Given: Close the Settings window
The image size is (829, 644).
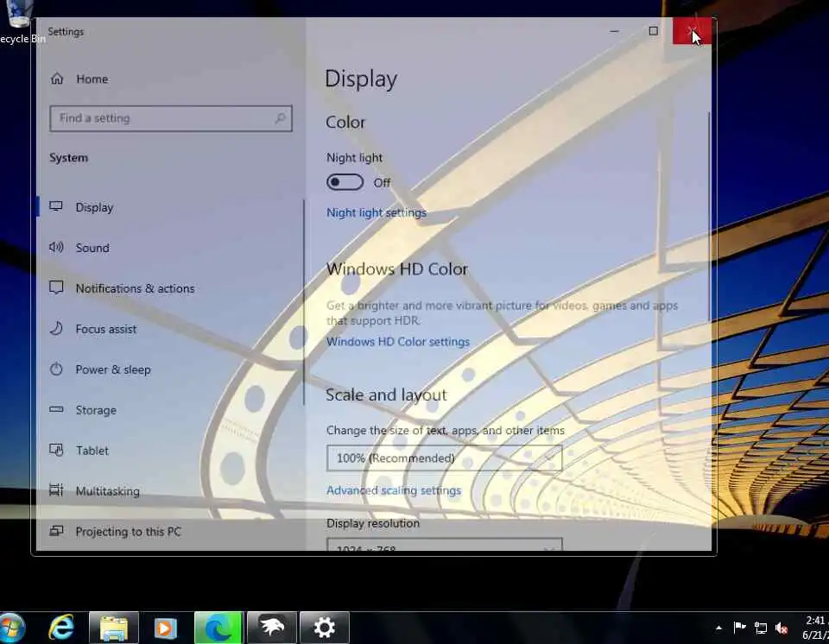Looking at the screenshot, I should [x=692, y=31].
